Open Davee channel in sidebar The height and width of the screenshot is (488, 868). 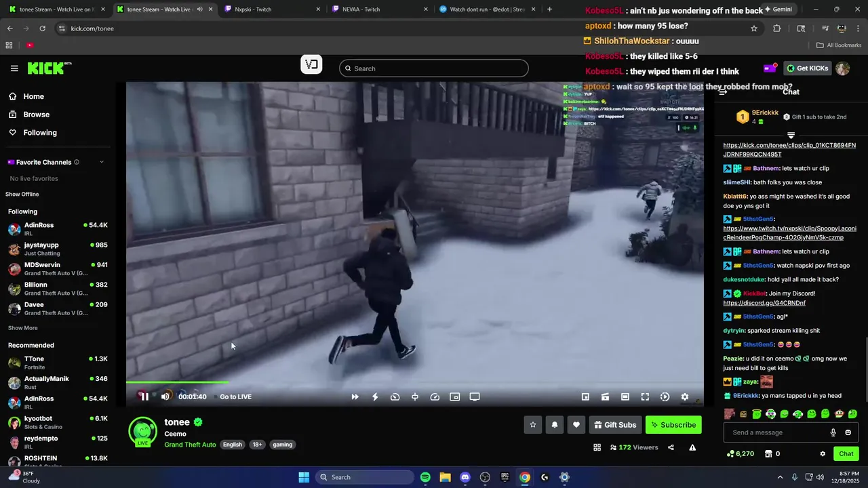[58, 308]
